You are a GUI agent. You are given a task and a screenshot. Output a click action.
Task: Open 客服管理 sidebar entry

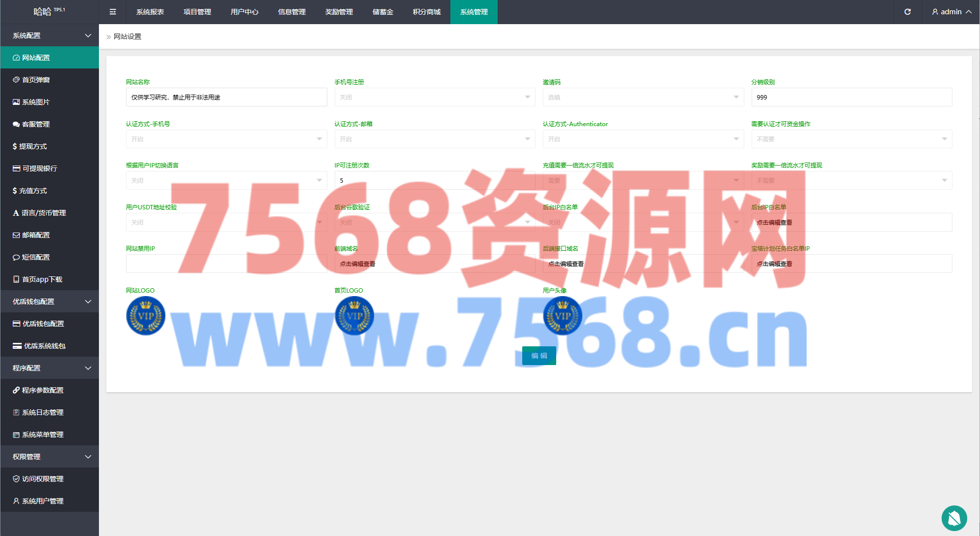36,124
